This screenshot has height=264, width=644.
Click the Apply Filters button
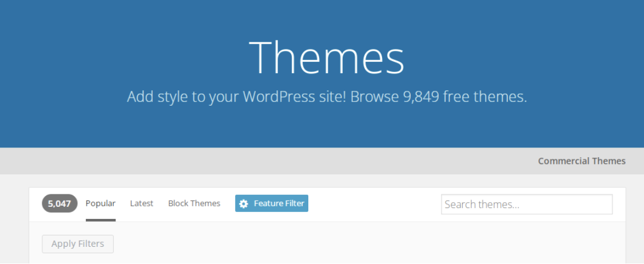[78, 244]
